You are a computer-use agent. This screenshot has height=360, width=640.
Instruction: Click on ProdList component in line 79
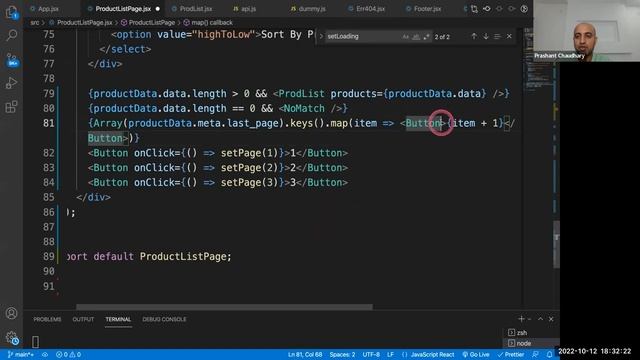[301, 93]
